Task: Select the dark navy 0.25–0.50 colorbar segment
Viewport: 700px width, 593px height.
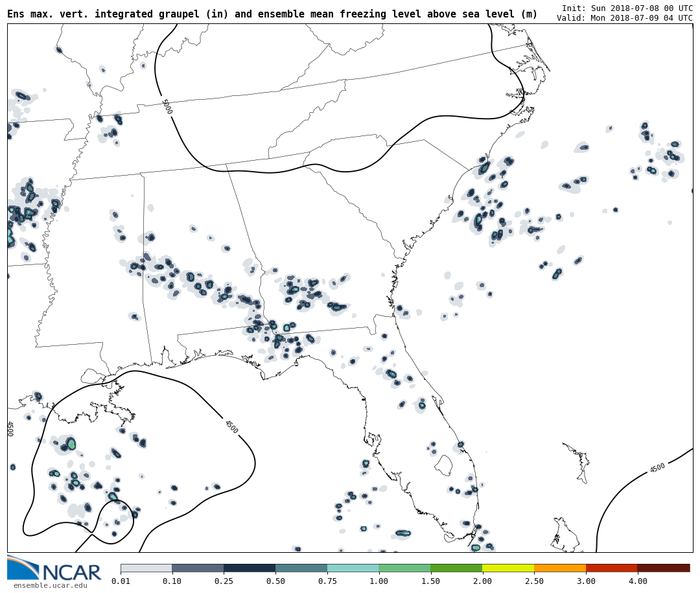Action: pos(249,568)
